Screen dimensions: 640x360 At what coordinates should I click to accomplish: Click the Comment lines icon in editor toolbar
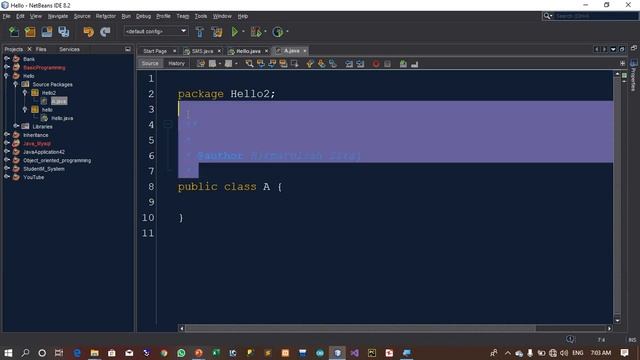(403, 64)
